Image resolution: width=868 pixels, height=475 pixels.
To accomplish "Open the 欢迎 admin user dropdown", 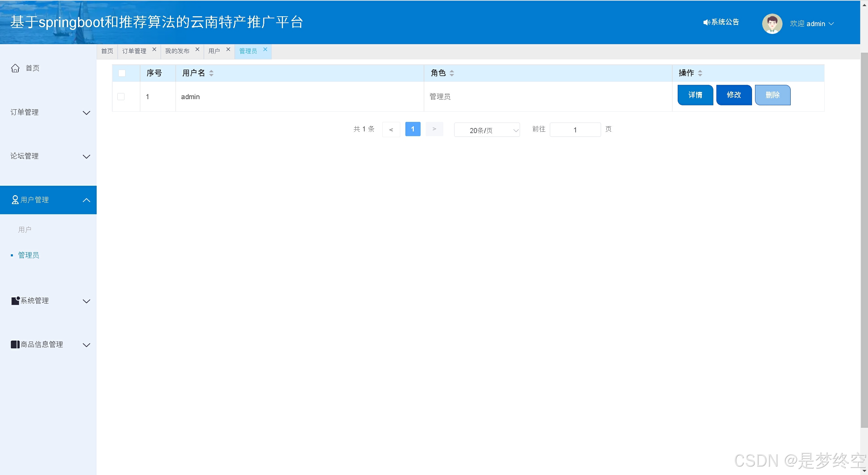I will (x=812, y=24).
